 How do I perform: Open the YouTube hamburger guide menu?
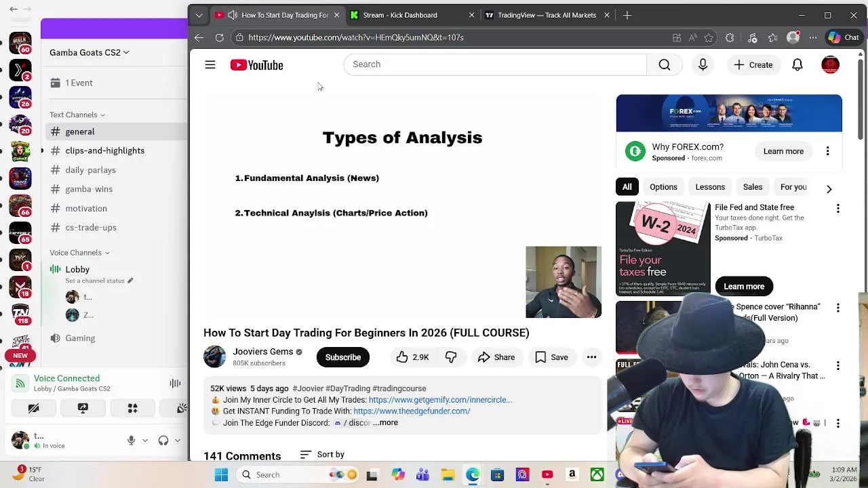click(210, 65)
